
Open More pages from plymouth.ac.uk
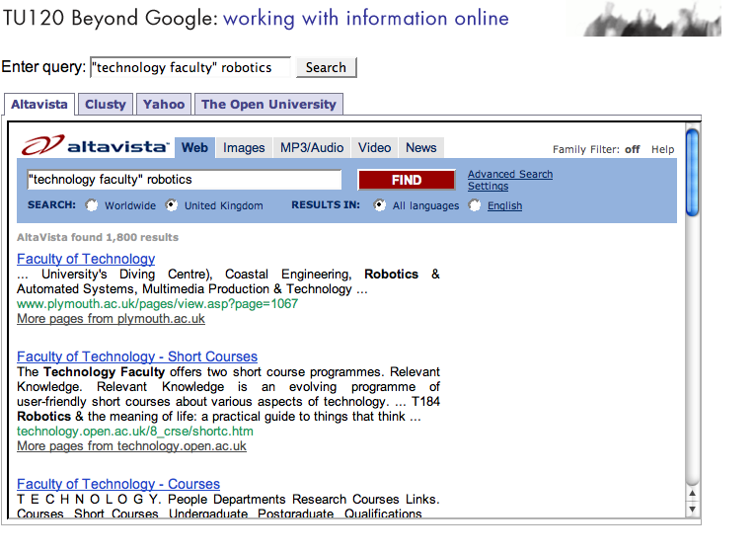[111, 319]
